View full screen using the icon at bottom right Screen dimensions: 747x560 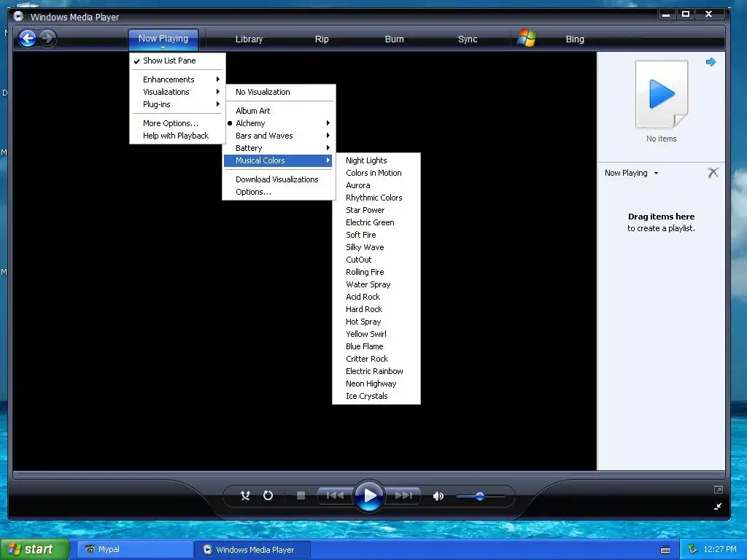point(719,489)
